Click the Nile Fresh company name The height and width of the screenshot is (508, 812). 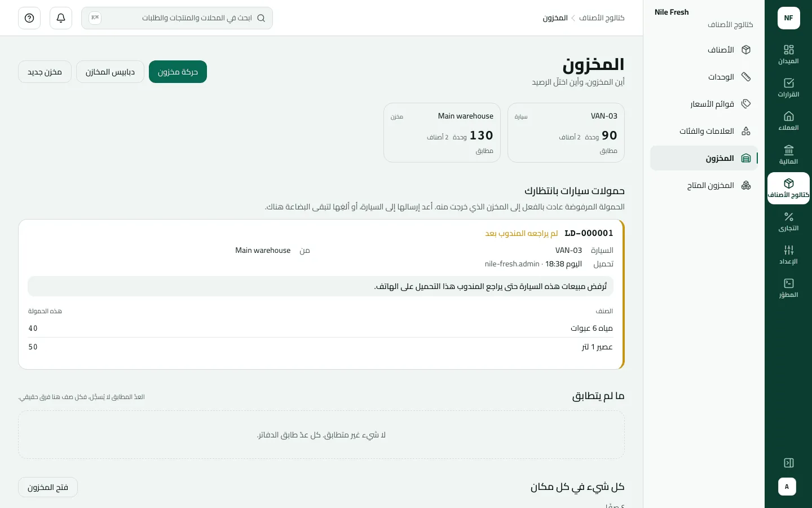point(672,12)
